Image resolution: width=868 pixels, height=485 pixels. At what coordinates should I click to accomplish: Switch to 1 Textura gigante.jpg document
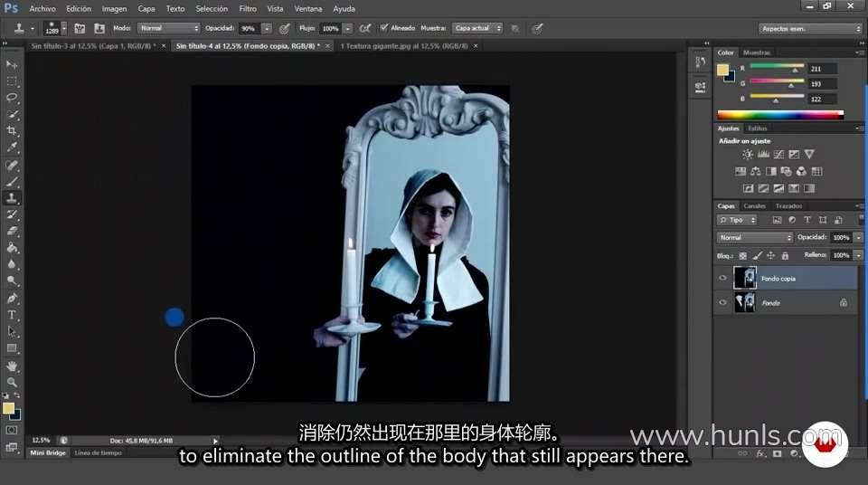(x=404, y=46)
